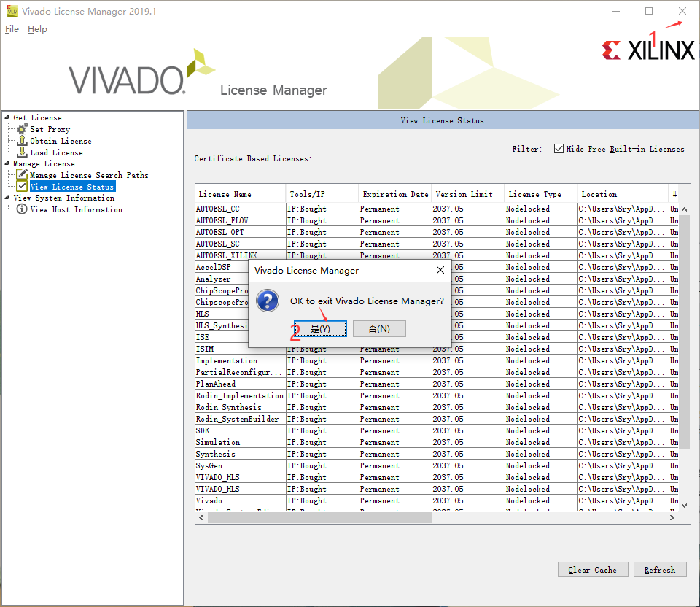This screenshot has height=607, width=700.
Task: Select Manage License Search Paths item
Action: click(89, 176)
